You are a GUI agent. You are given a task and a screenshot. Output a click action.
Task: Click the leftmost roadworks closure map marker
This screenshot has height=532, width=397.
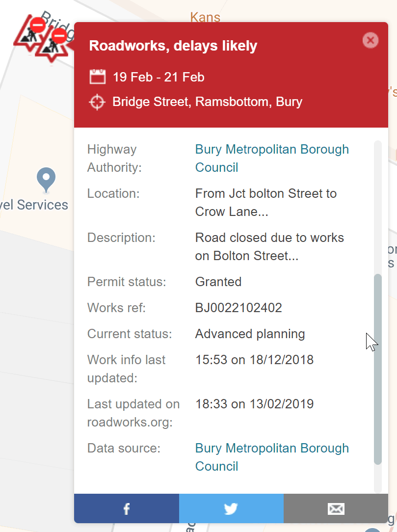(x=29, y=33)
